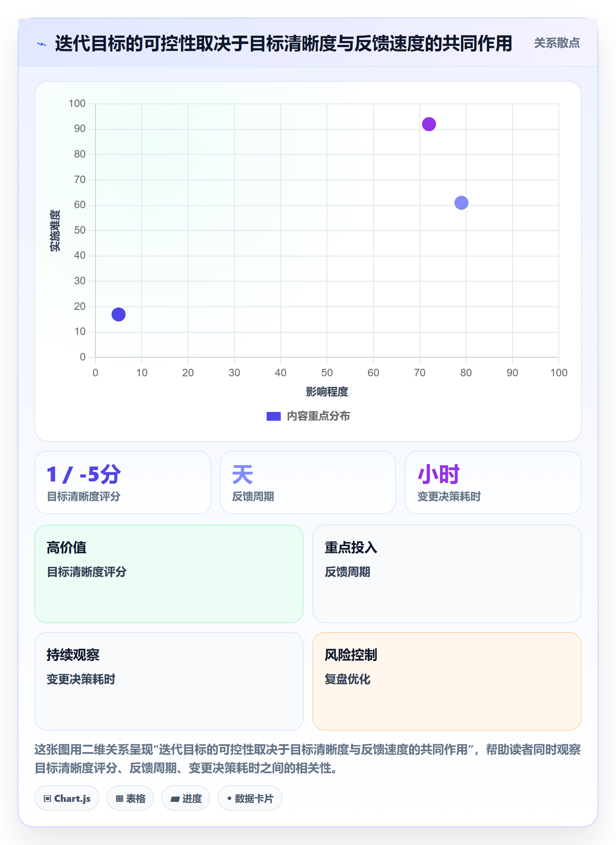This screenshot has width=616, height=845.
Task: Click the Chart.js tag chip
Action: (67, 798)
